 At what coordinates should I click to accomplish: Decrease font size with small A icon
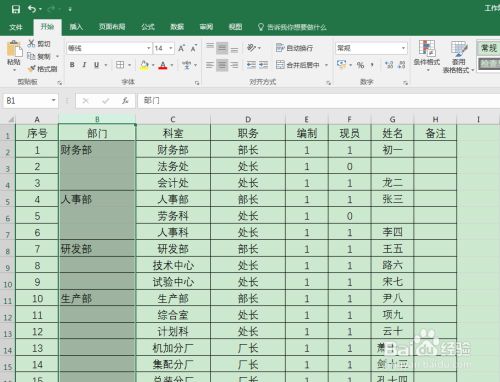coord(194,48)
